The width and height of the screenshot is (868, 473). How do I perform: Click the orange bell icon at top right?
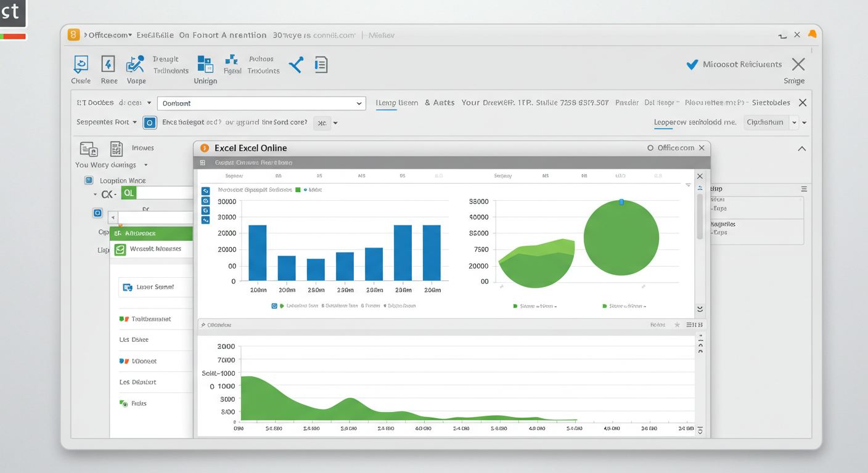[x=812, y=34]
